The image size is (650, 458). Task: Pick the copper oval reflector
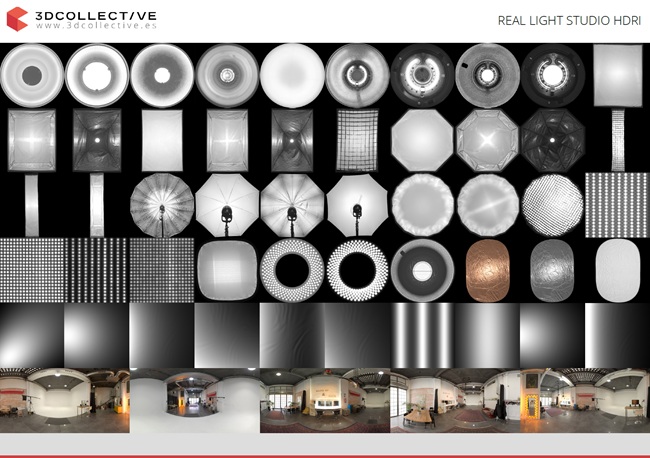click(x=488, y=270)
